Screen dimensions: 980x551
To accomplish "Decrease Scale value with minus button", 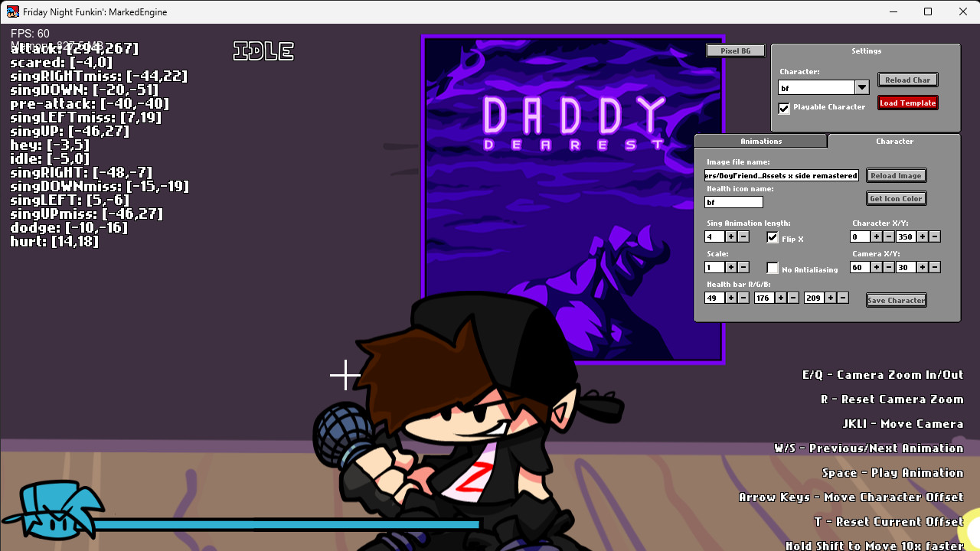I will [x=743, y=268].
